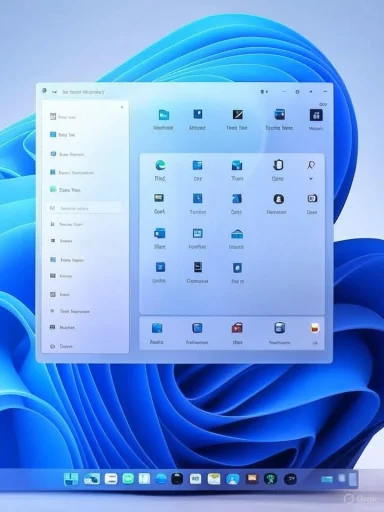Open the dark phone-shaped icon in the grid's last row
This screenshot has height=512, width=384.
point(198,267)
